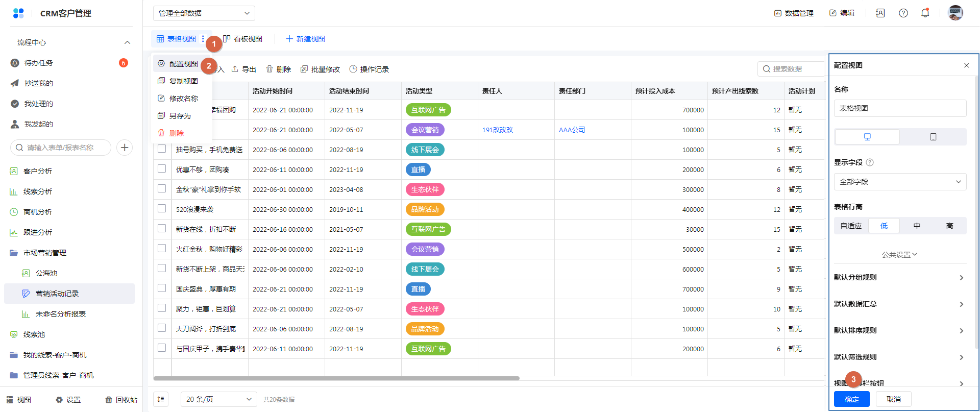980x412 pixels.
Task: Change the 20 条/页 page size dropdown
Action: point(218,399)
